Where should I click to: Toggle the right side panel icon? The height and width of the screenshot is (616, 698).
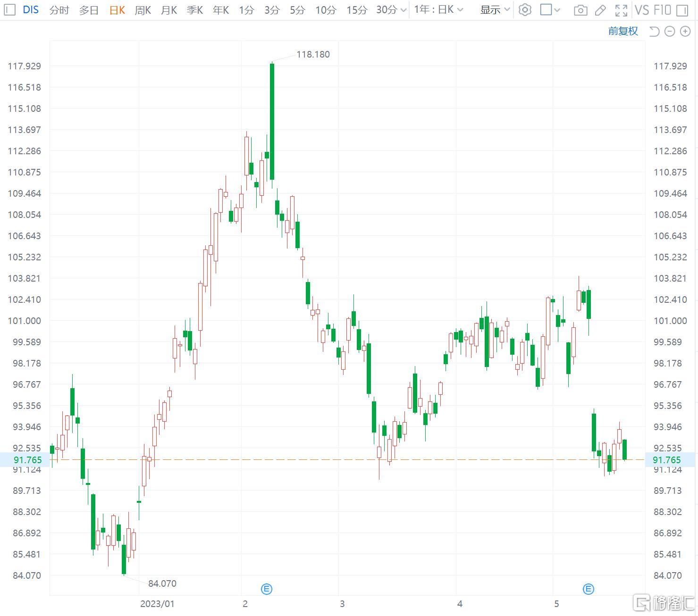click(682, 10)
